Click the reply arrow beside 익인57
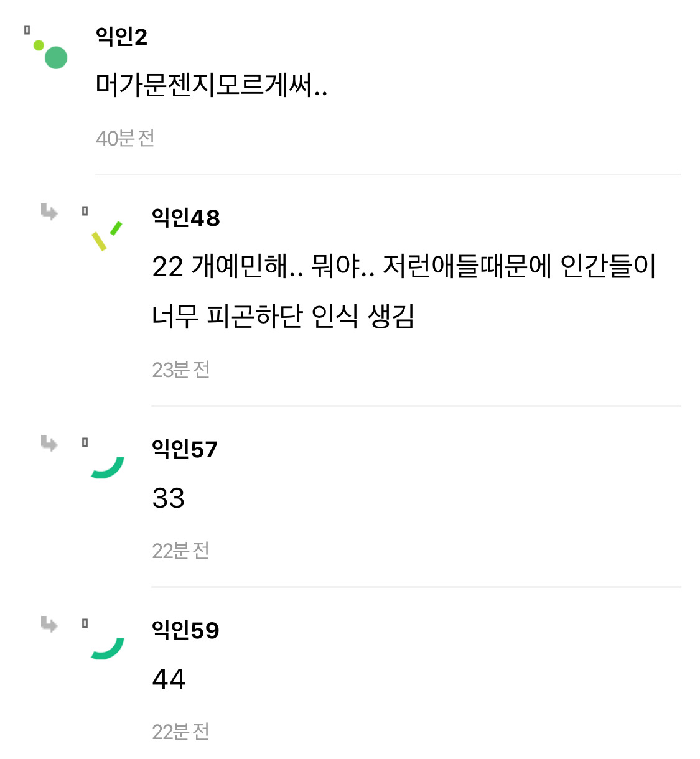Viewport: 700px width, 759px height. click(x=49, y=443)
